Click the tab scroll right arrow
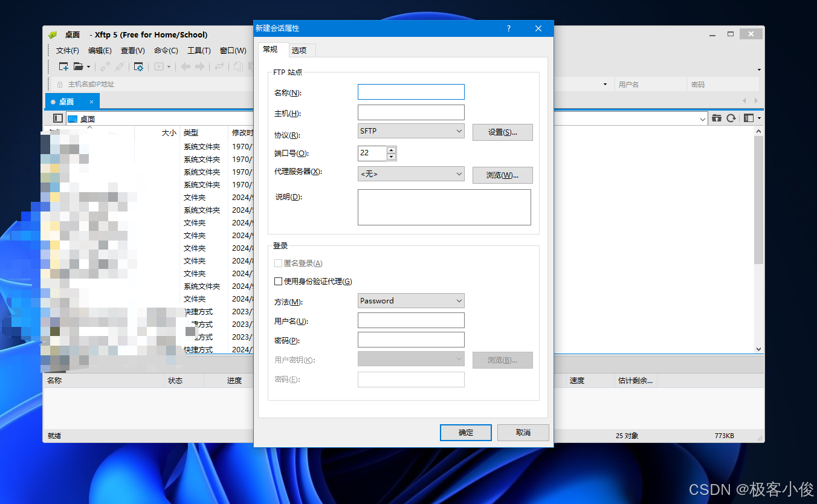 point(756,101)
